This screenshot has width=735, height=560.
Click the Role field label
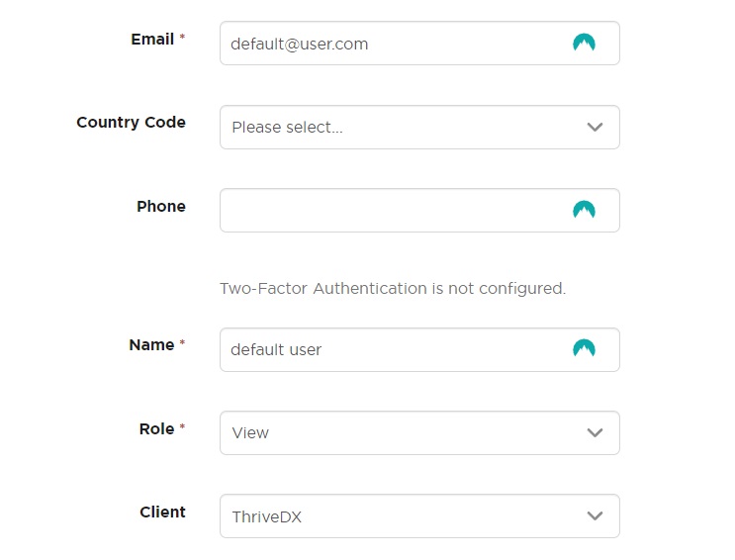(x=156, y=428)
